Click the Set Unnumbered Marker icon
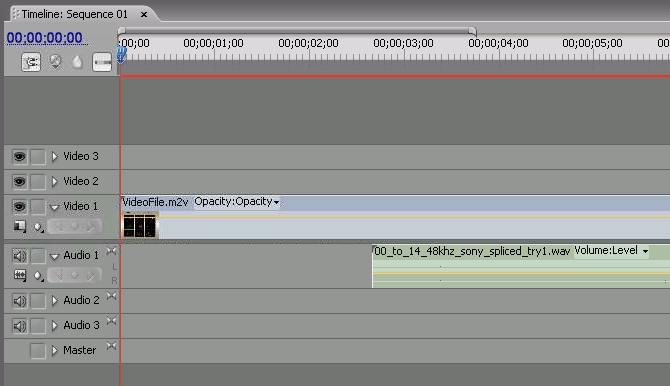This screenshot has height=386, width=670. pyautogui.click(x=77, y=62)
